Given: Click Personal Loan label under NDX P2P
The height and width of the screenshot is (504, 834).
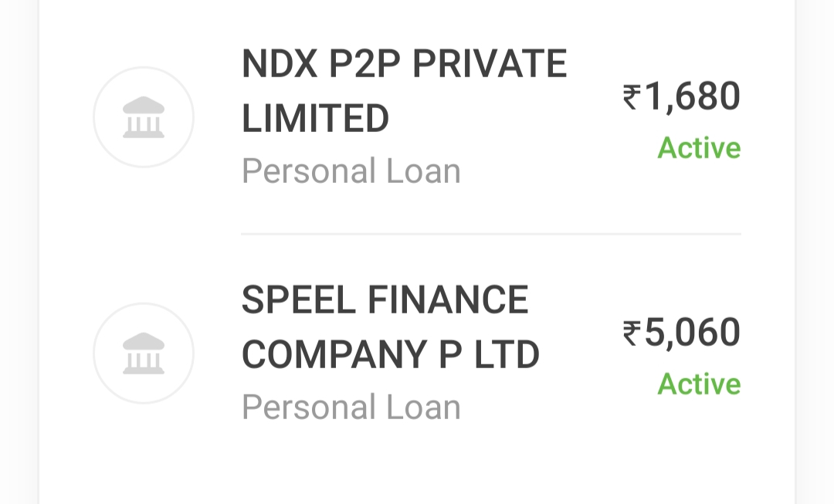Looking at the screenshot, I should tap(351, 171).
